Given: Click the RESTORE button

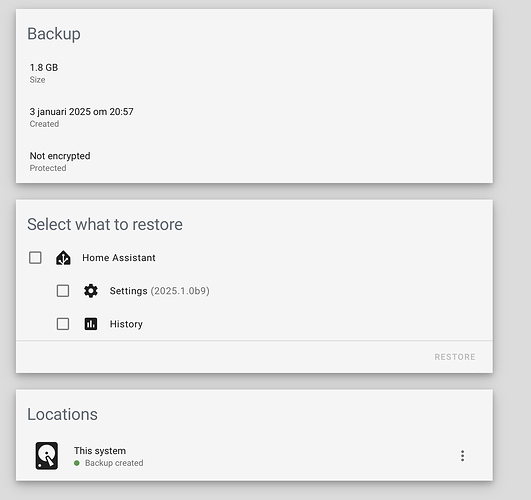Looking at the screenshot, I should tap(455, 357).
